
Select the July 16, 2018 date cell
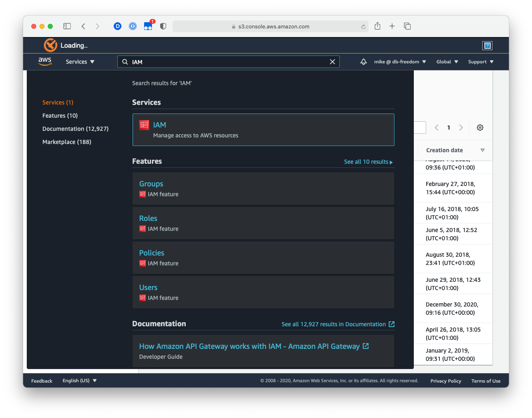pyautogui.click(x=452, y=213)
